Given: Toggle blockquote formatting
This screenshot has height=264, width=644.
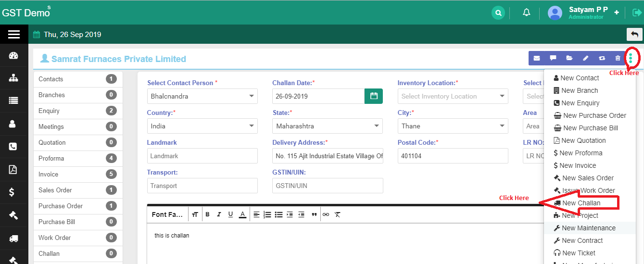Looking at the screenshot, I should (x=314, y=214).
